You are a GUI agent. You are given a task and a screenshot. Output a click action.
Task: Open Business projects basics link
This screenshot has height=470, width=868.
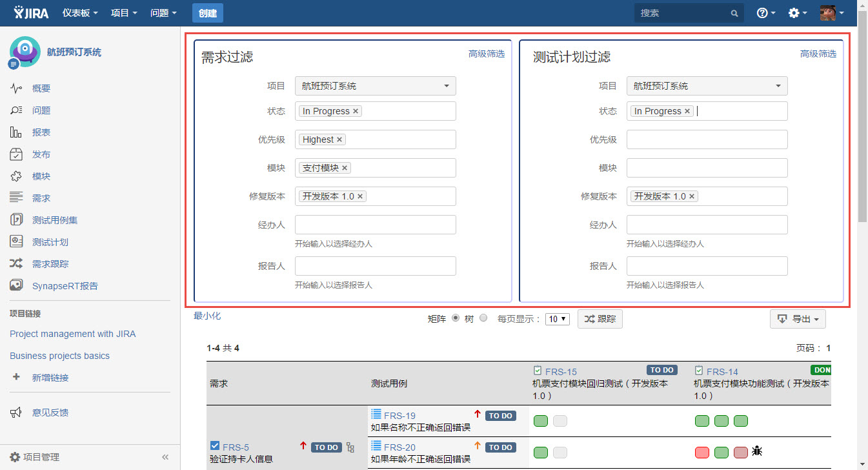[60, 356]
